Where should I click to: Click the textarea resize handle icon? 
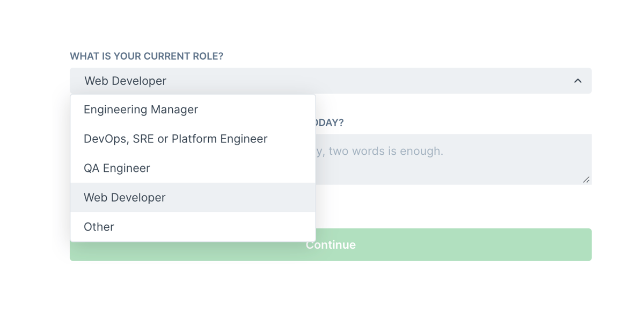587,180
